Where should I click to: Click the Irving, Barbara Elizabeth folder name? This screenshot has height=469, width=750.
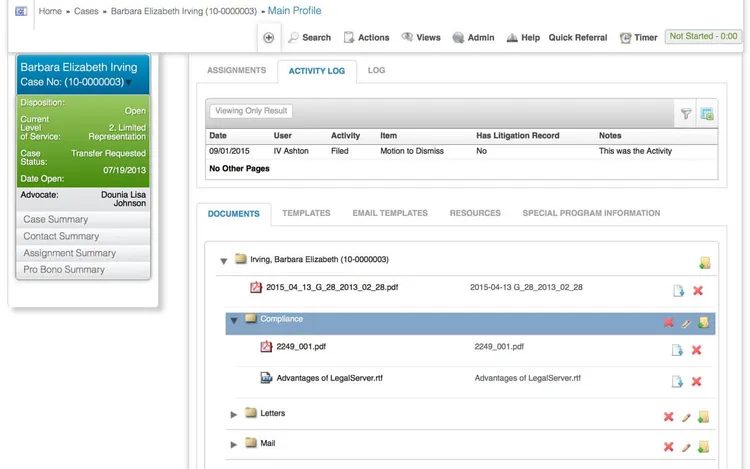319,260
